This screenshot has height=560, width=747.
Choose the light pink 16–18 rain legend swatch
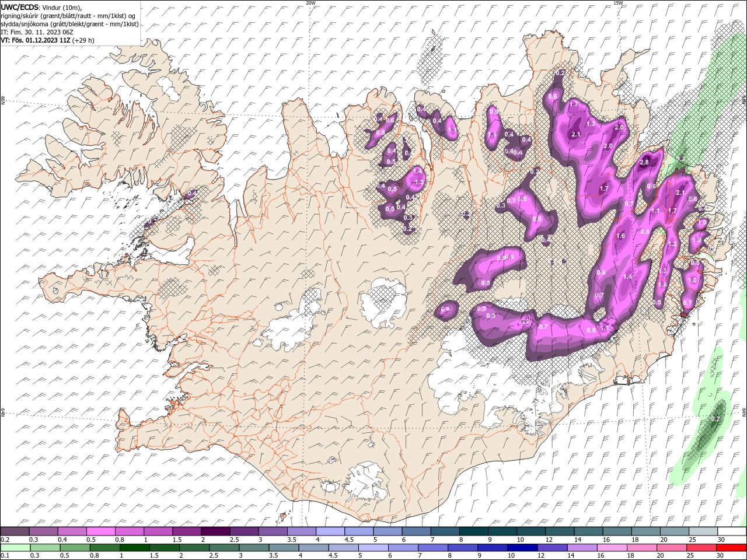[x=612, y=548]
